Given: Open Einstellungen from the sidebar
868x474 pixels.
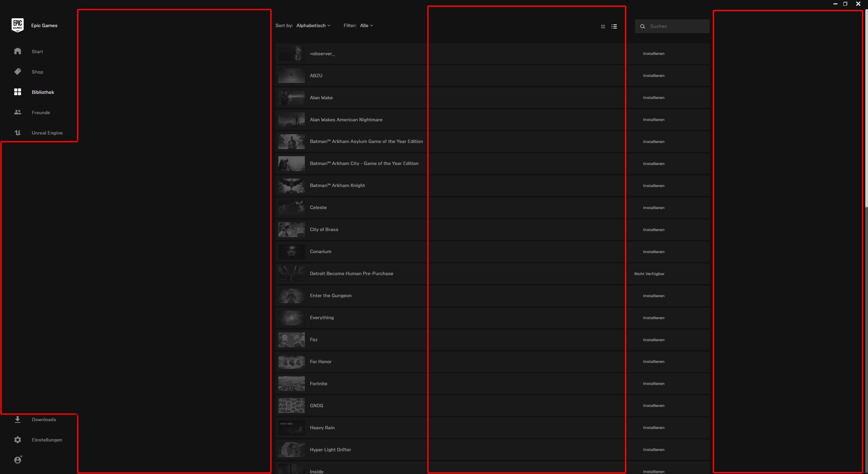Looking at the screenshot, I should pos(47,440).
